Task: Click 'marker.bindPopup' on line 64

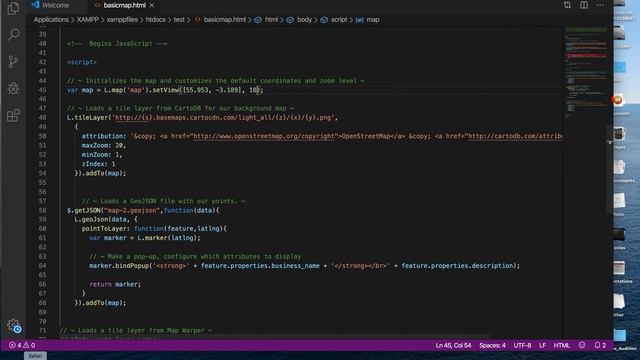Action: pos(119,266)
